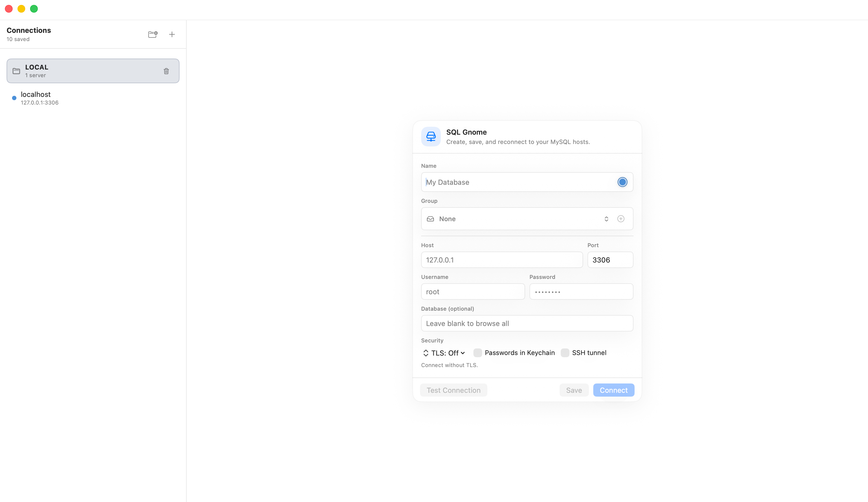Click the new group folder icon
868x502 pixels.
click(x=153, y=34)
